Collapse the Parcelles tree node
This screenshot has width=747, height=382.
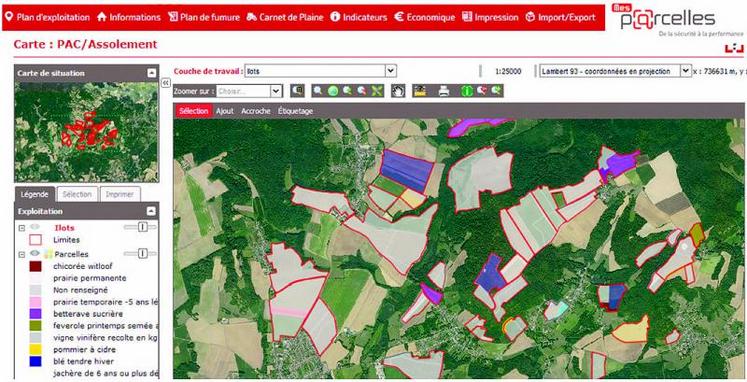click(x=21, y=255)
